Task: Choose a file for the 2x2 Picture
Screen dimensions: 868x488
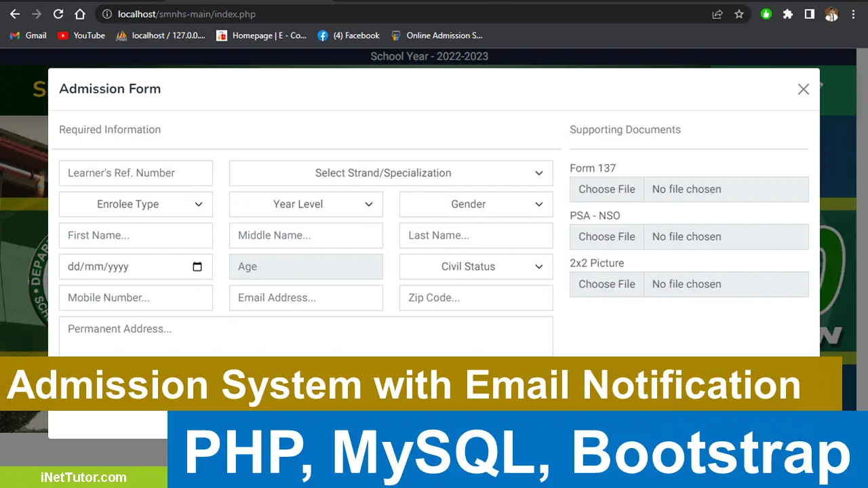Action: [x=606, y=284]
